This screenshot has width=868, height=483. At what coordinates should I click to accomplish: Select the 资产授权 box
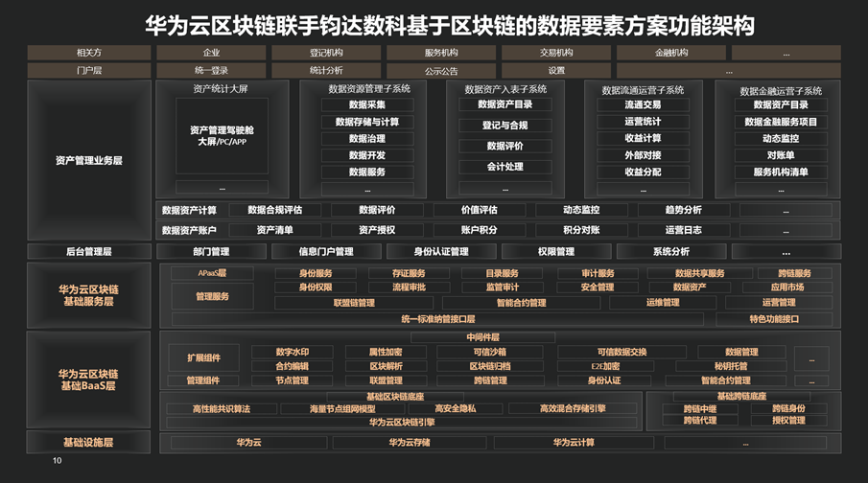pyautogui.click(x=377, y=230)
